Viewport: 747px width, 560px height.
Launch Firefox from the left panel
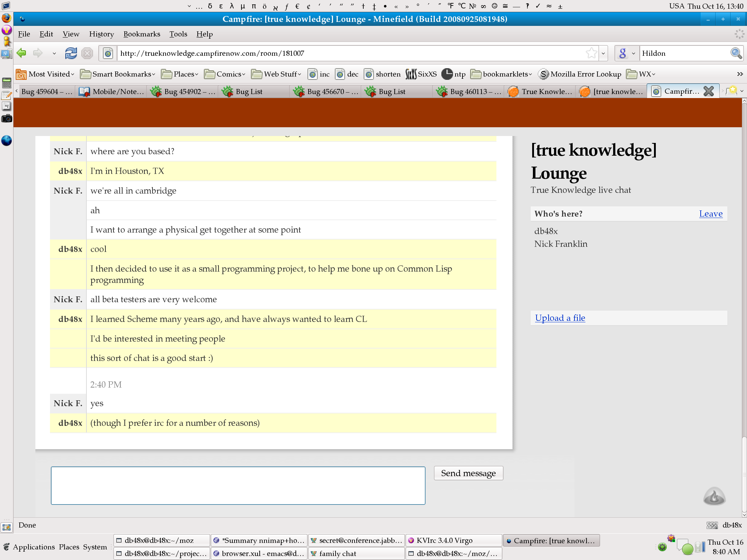point(7,18)
